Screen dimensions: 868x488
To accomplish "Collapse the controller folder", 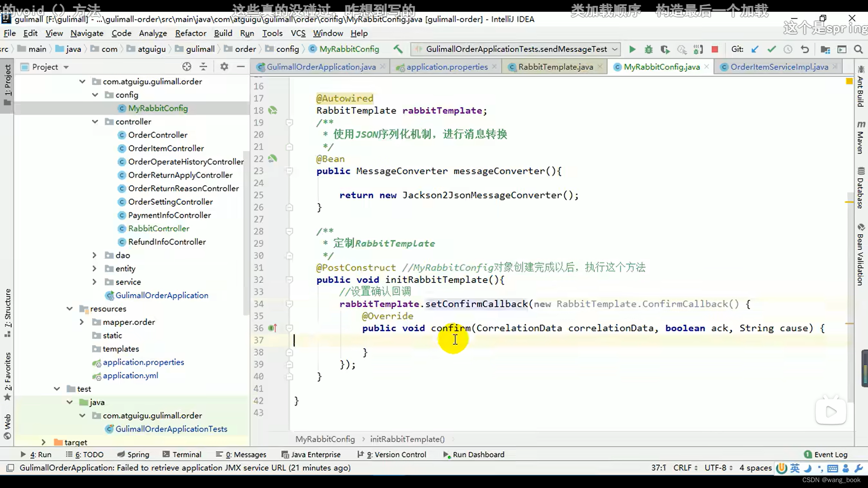I will pos(95,122).
